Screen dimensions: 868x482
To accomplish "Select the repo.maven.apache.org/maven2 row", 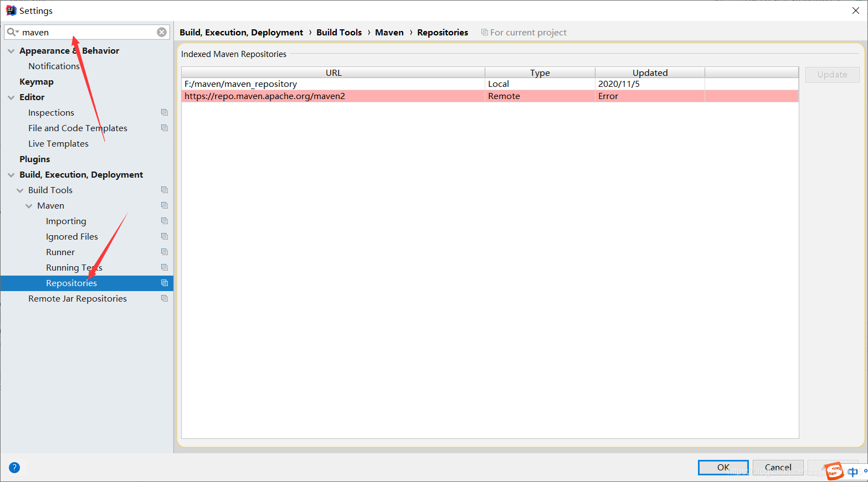I will point(490,96).
